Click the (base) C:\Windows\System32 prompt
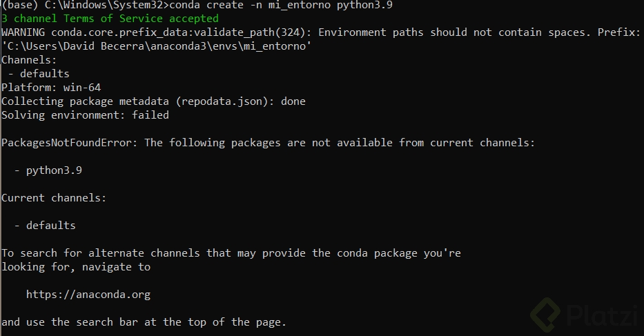Screen dimensions: 644x336 click(83, 5)
